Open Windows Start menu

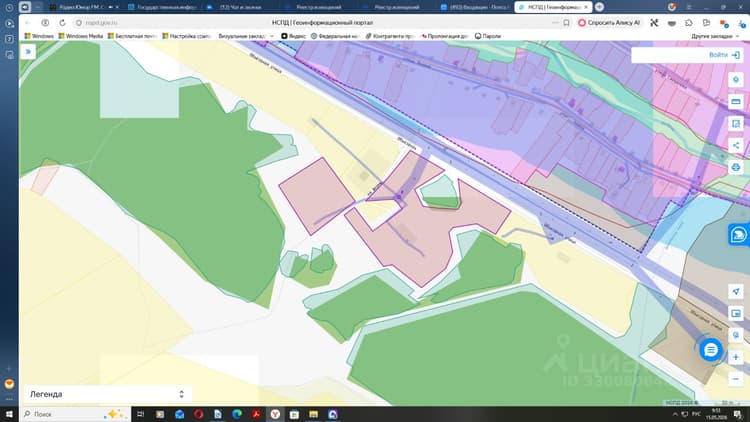click(x=9, y=414)
